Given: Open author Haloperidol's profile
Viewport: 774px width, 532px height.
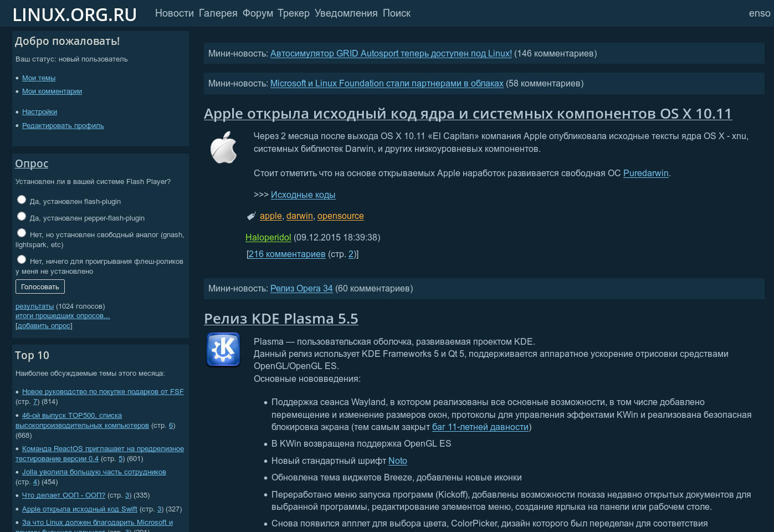Looking at the screenshot, I should tap(268, 238).
